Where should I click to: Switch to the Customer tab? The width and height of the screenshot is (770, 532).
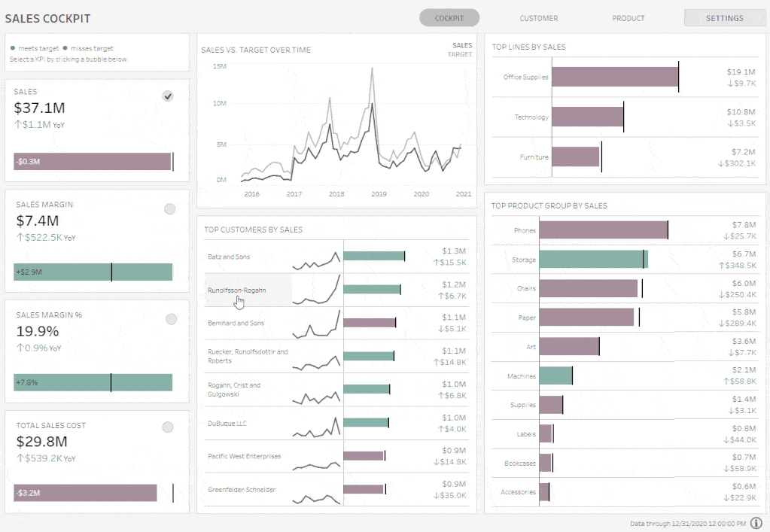click(x=538, y=18)
